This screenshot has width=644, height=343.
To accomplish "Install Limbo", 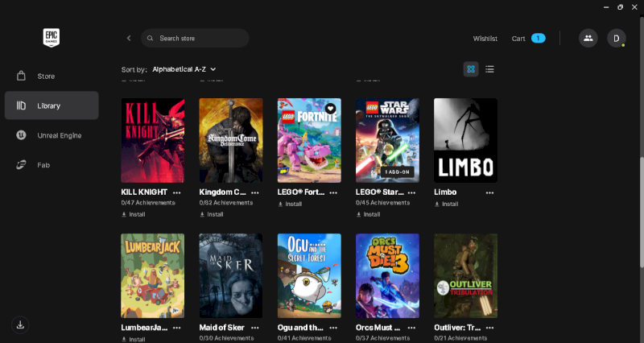I will (x=447, y=204).
